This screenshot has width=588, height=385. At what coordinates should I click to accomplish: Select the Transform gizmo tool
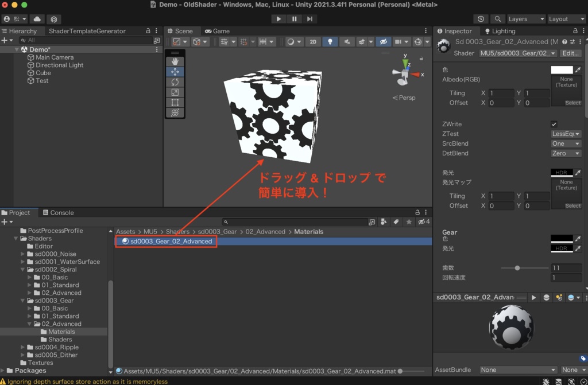175,112
